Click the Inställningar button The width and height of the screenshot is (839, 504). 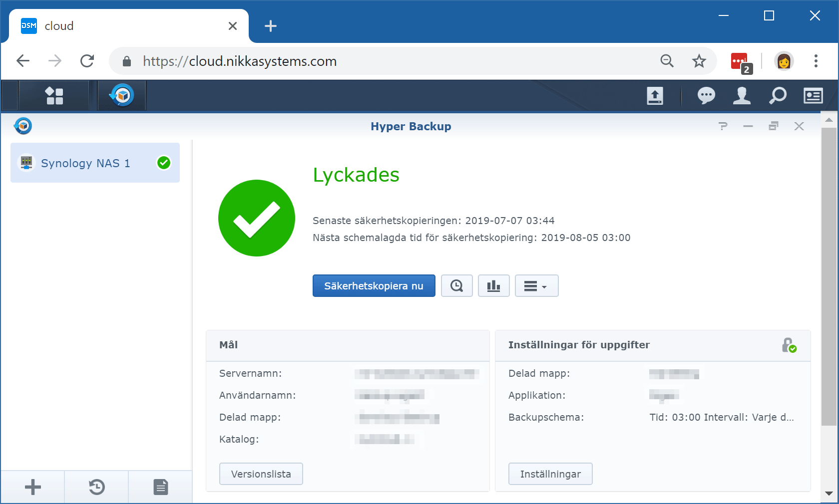(550, 474)
